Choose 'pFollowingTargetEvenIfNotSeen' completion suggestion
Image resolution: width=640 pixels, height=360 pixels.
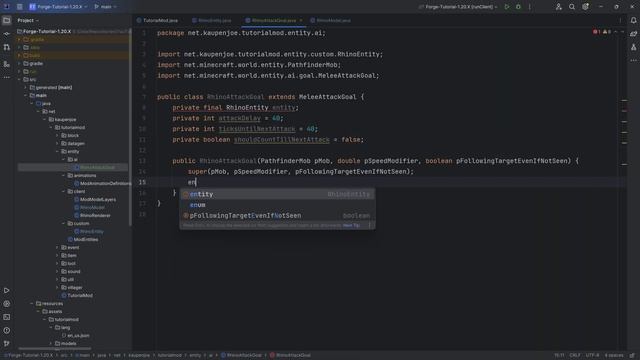pyautogui.click(x=278, y=216)
